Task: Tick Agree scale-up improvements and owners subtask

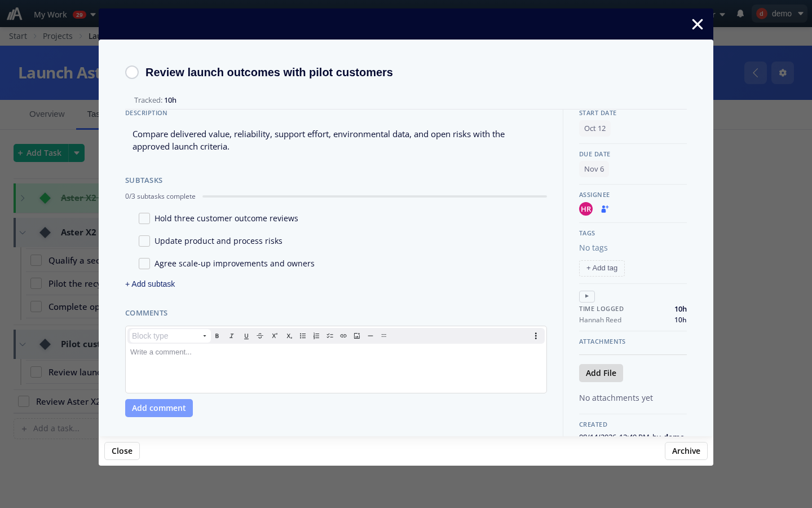Action: (x=144, y=264)
